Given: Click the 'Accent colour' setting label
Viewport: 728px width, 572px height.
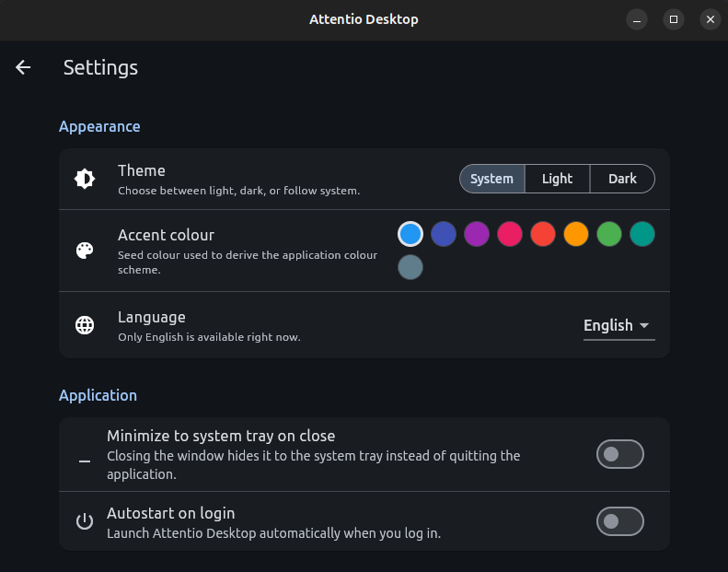Looking at the screenshot, I should (x=167, y=235).
